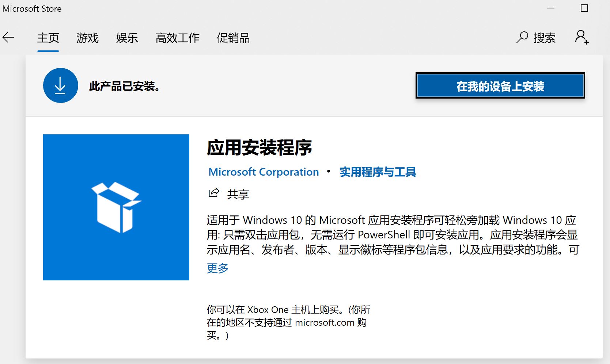Image resolution: width=610 pixels, height=364 pixels.
Task: Open the 娱乐 tab
Action: [127, 38]
